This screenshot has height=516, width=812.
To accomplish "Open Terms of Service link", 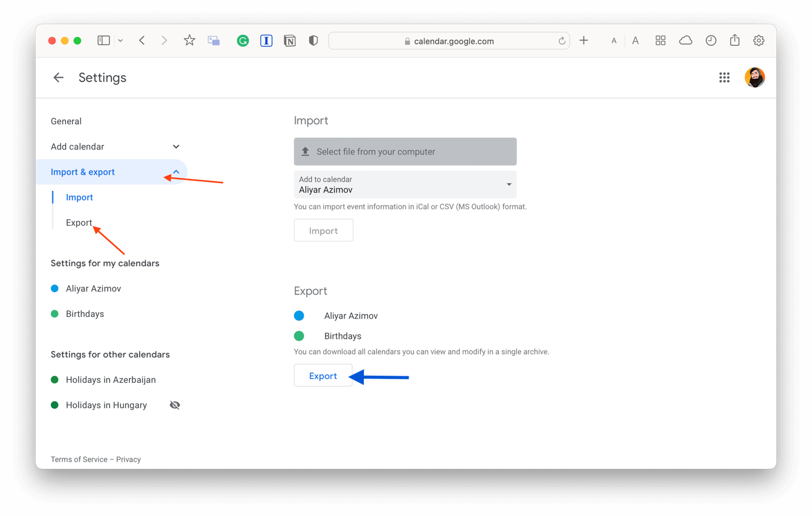I will coord(79,459).
